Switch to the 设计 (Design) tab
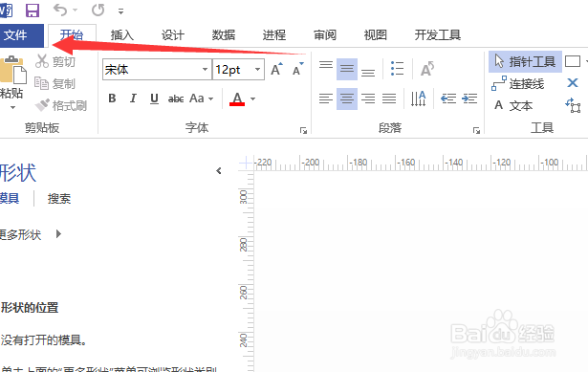The image size is (588, 372). (x=173, y=35)
